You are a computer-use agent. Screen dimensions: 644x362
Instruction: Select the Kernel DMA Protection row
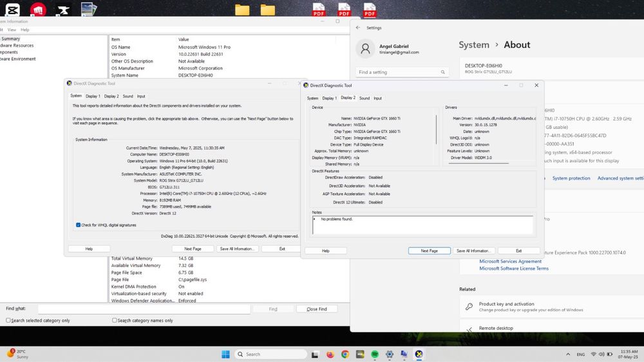[x=229, y=287]
